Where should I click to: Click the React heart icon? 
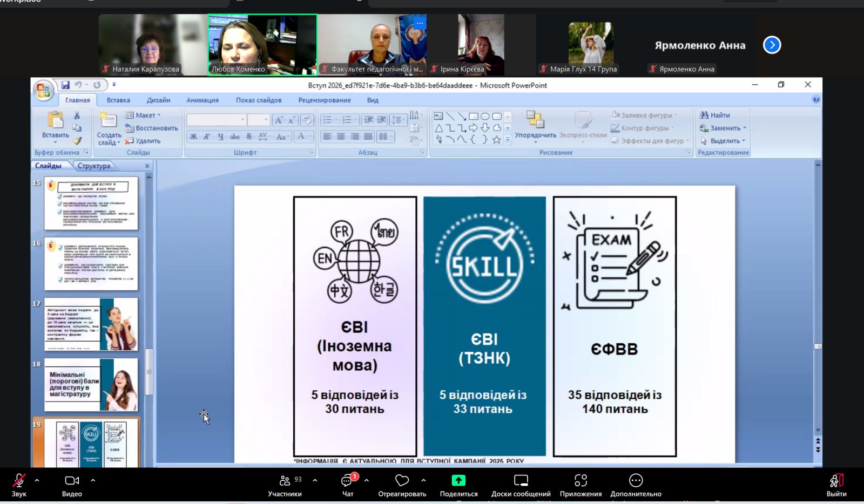[x=402, y=480]
